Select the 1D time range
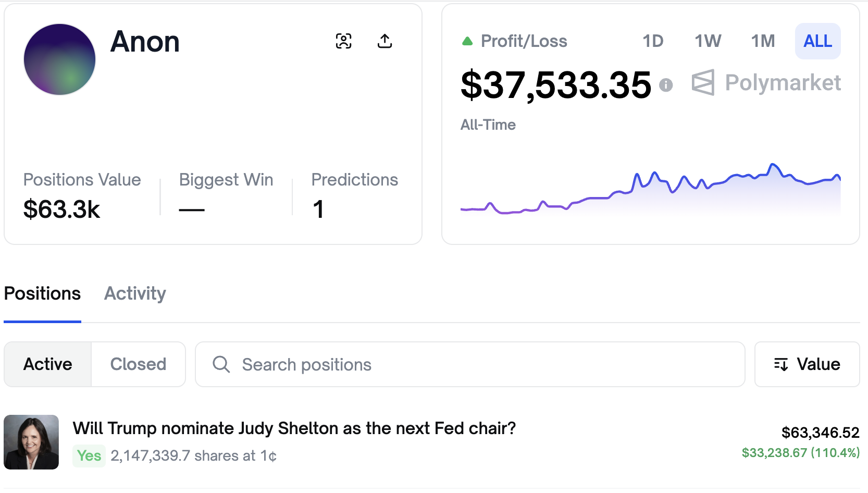 pyautogui.click(x=653, y=41)
